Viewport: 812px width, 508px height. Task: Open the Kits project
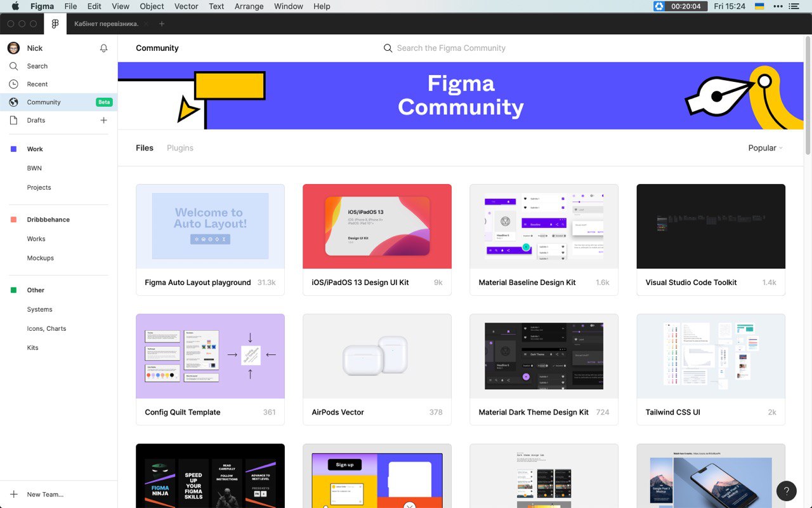[x=33, y=347]
